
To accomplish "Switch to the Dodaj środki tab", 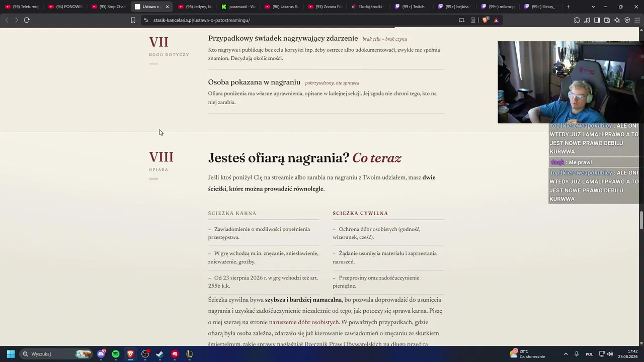I will coord(368,7).
